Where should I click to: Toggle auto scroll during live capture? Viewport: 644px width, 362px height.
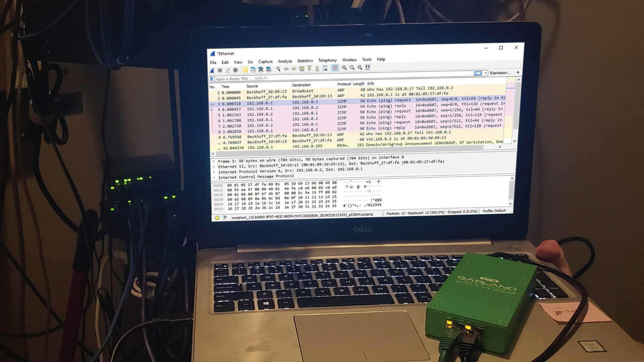click(x=325, y=68)
